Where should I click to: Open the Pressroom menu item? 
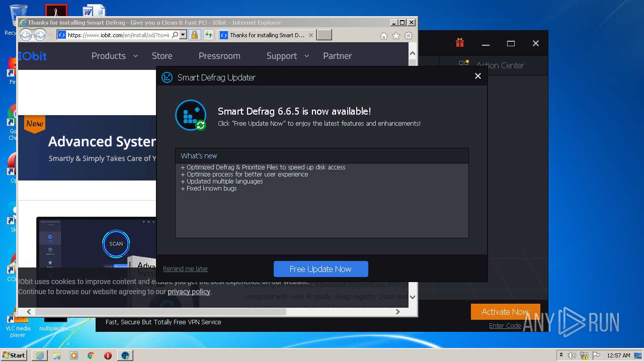click(x=219, y=56)
